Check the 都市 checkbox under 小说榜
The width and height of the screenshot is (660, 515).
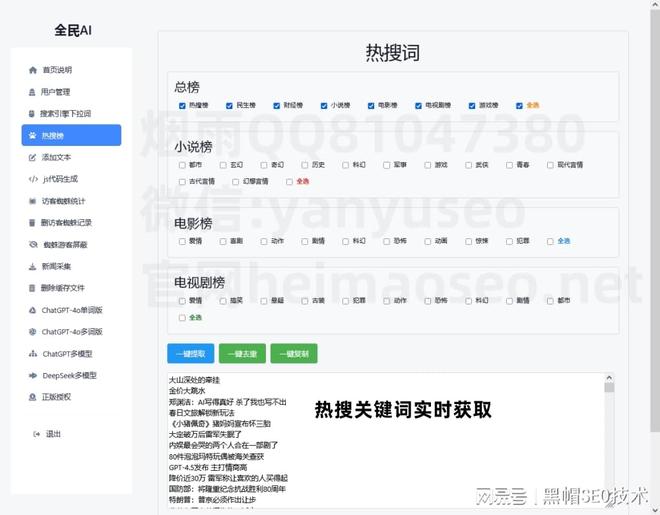click(182, 165)
